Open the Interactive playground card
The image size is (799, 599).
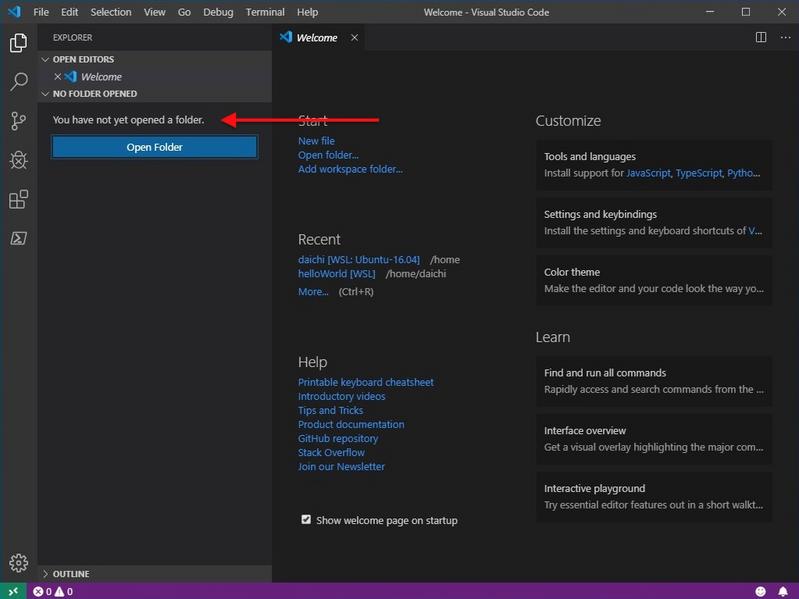[654, 497]
